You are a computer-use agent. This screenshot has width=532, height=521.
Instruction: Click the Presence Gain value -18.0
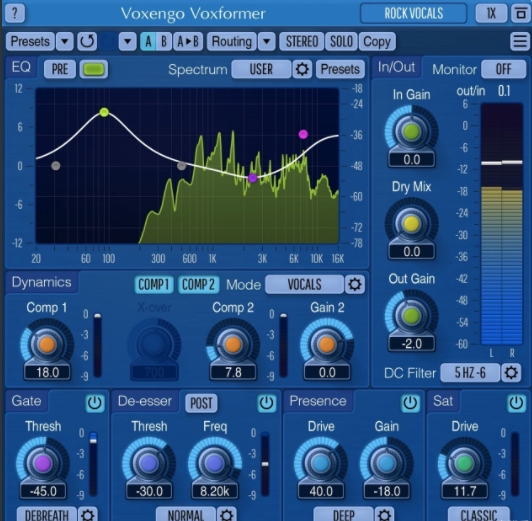coord(387,491)
